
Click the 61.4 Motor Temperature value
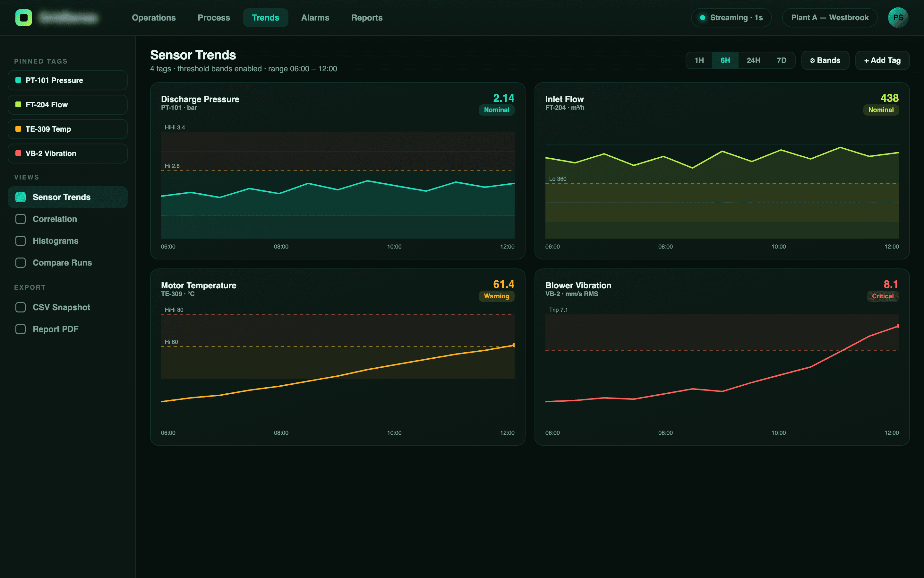[x=503, y=285]
